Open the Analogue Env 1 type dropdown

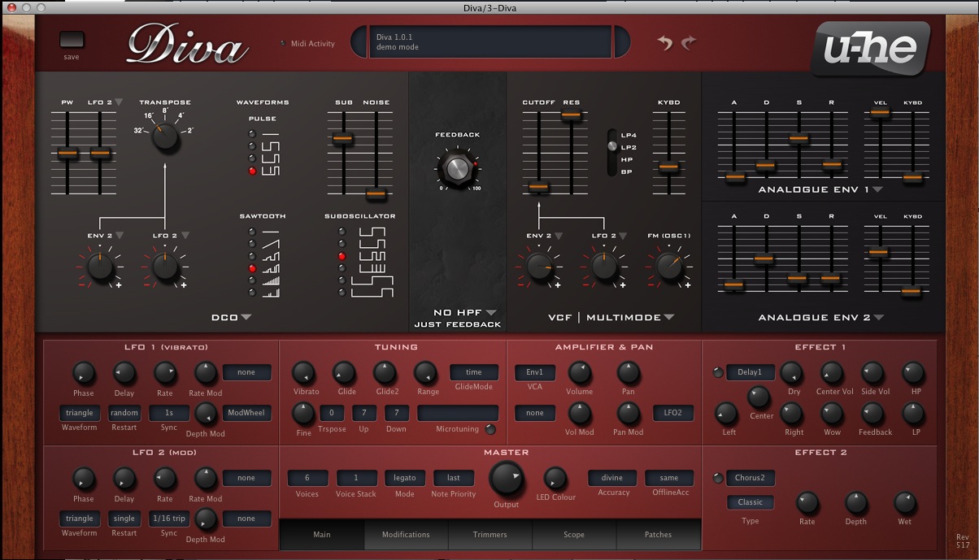pos(820,190)
